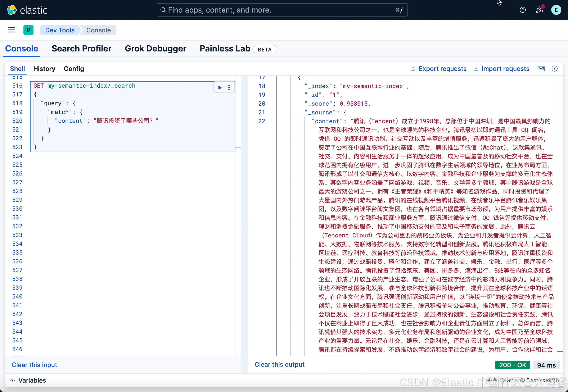
Task: Open keyboard shortcuts icon
Action: pos(541,69)
